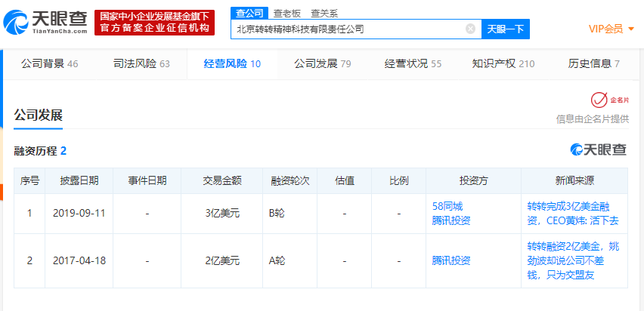Screen dimensions: 644x311
Task: Click the 披露日期 column header
Action: (x=79, y=180)
